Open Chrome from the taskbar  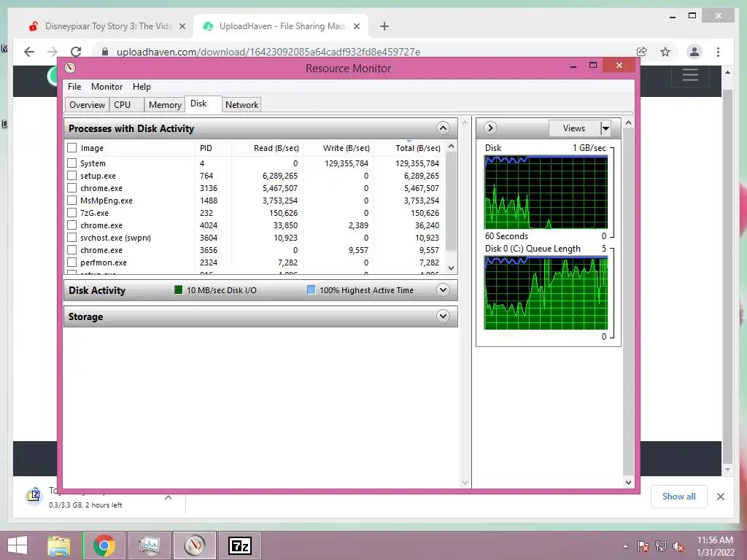pos(104,545)
